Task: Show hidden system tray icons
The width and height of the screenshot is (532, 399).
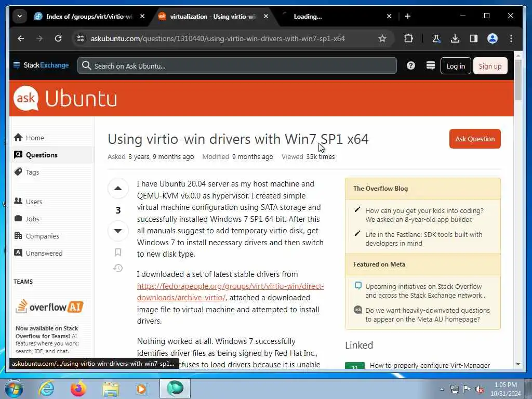Action: coord(442,390)
